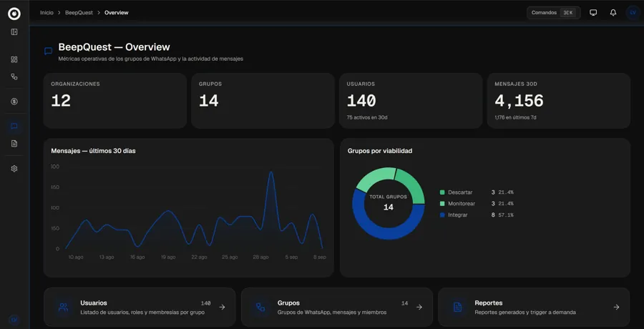Viewport: 644px width, 329px height.
Task: Open the notifications bell
Action: click(x=613, y=13)
